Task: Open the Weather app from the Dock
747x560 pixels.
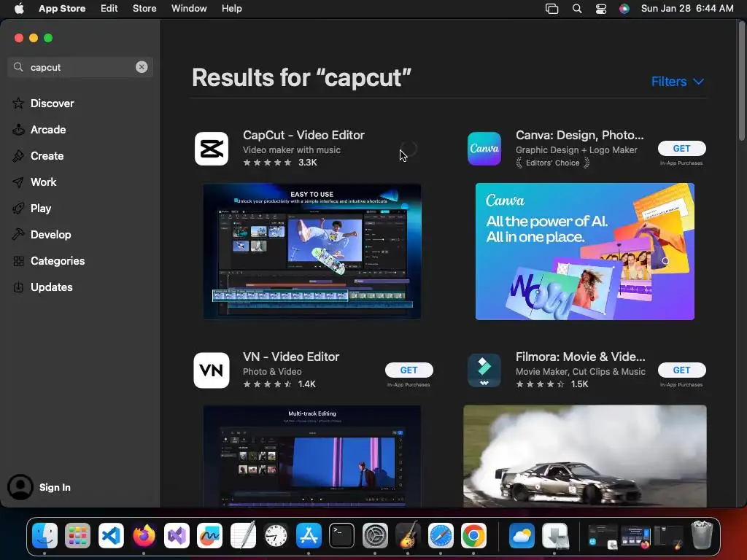Action: tap(522, 535)
